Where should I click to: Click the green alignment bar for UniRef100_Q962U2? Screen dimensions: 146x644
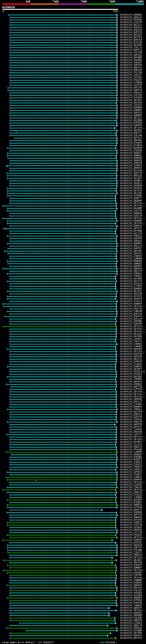(62, 628)
